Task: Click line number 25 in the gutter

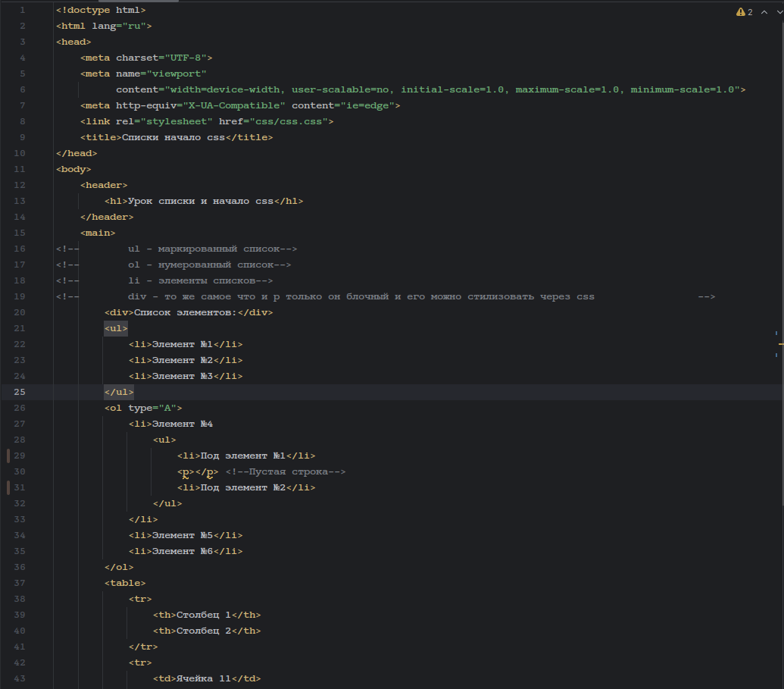Action: pyautogui.click(x=20, y=392)
